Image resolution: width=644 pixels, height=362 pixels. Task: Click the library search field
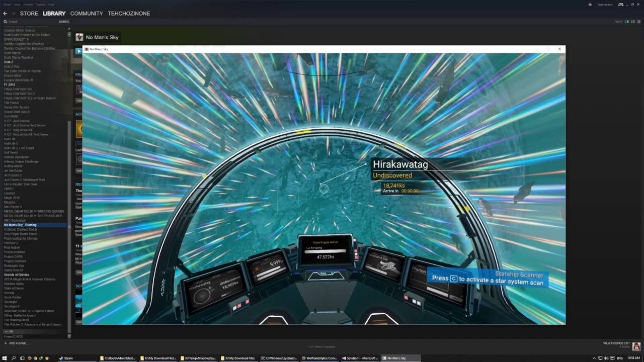pos(30,22)
